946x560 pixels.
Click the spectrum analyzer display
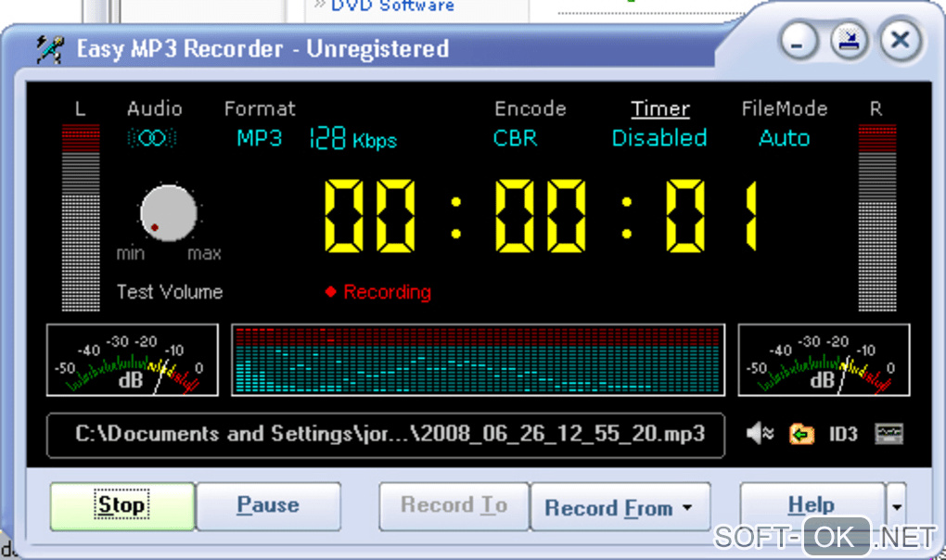pos(478,360)
